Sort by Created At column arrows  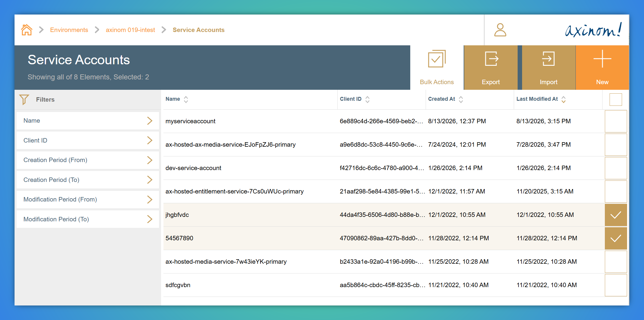pyautogui.click(x=461, y=99)
